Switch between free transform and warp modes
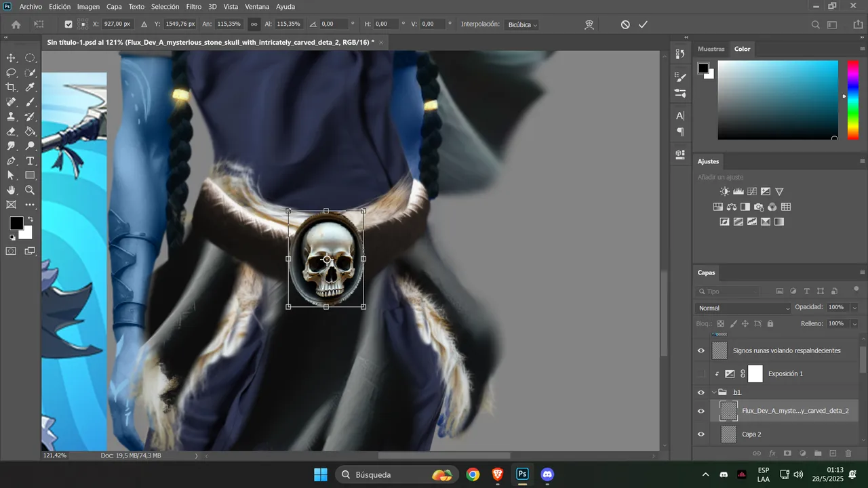Image resolution: width=868 pixels, height=488 pixels. pos(589,24)
